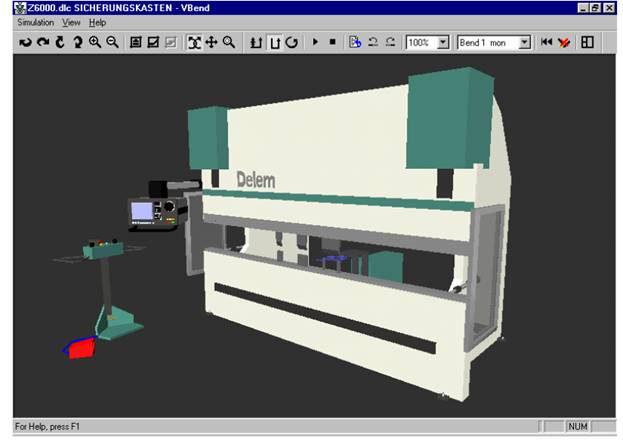Image resolution: width=623 pixels, height=446 pixels.
Task: Toggle the single up-arrow U button
Action: click(x=275, y=42)
